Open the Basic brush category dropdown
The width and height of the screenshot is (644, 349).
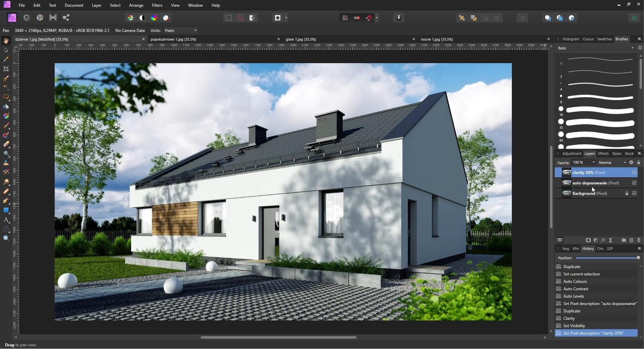(x=596, y=48)
